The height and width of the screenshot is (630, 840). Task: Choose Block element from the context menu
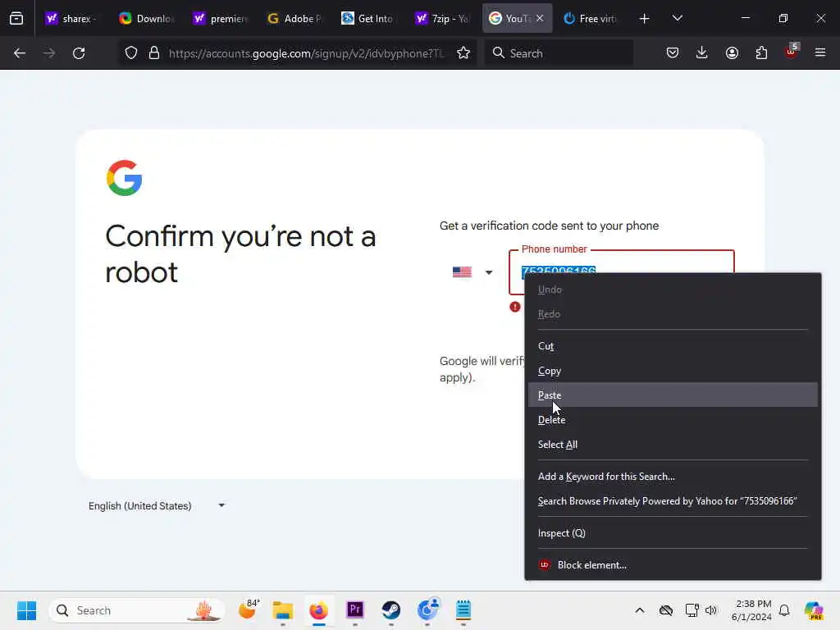click(x=673, y=564)
